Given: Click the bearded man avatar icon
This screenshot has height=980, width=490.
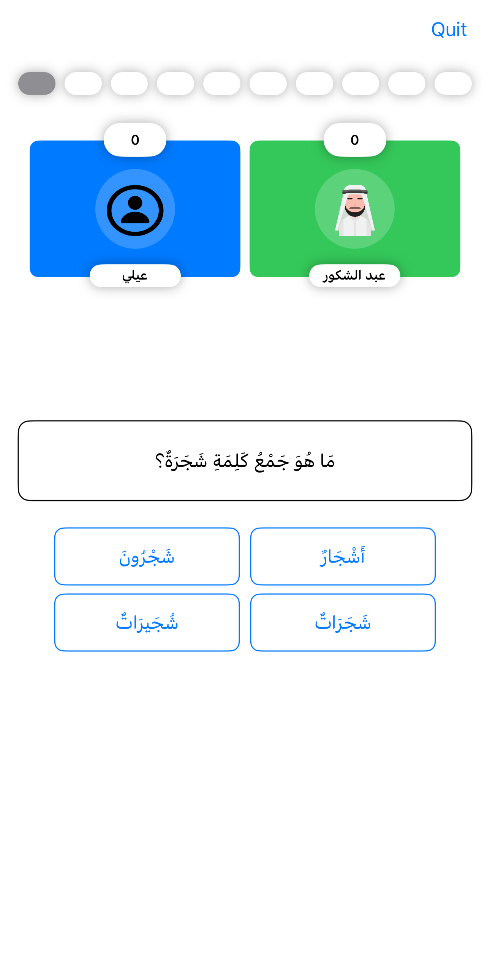Looking at the screenshot, I should pyautogui.click(x=354, y=210).
